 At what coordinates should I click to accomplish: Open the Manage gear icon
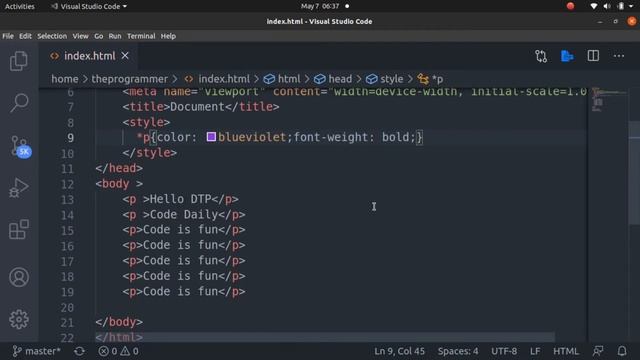point(19,319)
